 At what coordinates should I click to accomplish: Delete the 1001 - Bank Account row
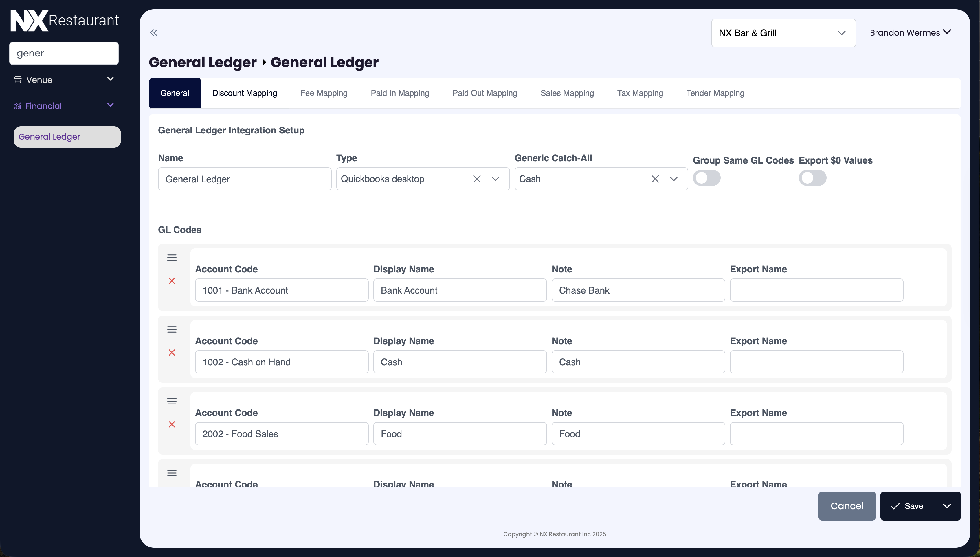pos(172,281)
